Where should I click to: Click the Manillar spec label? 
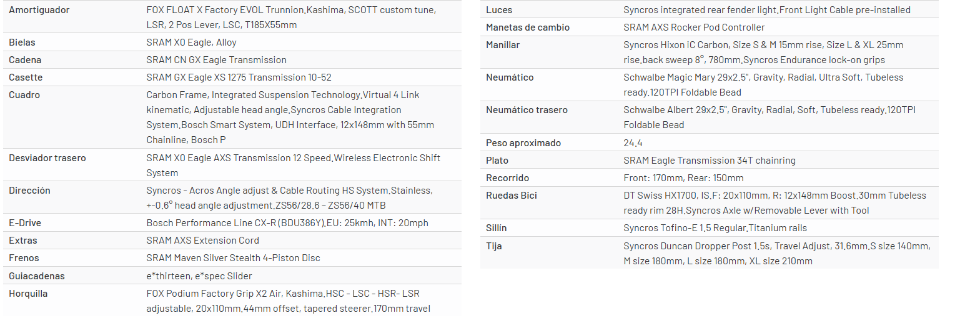pyautogui.click(x=503, y=45)
